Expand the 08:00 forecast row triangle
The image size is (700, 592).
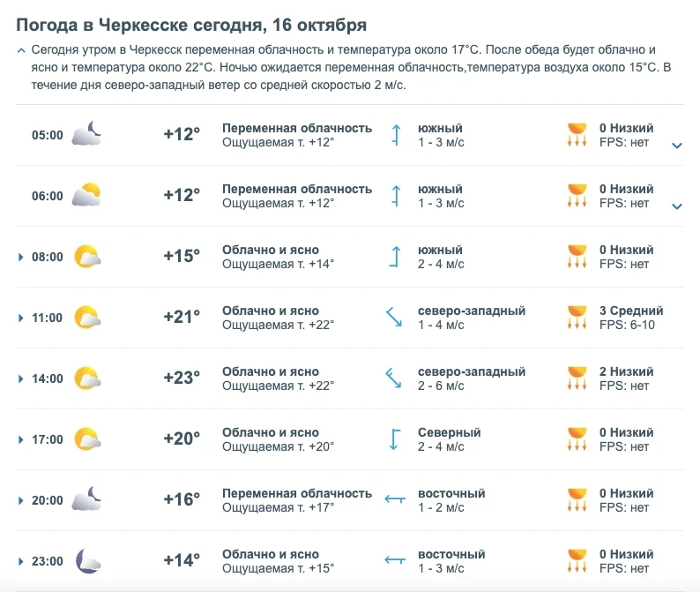click(x=20, y=257)
